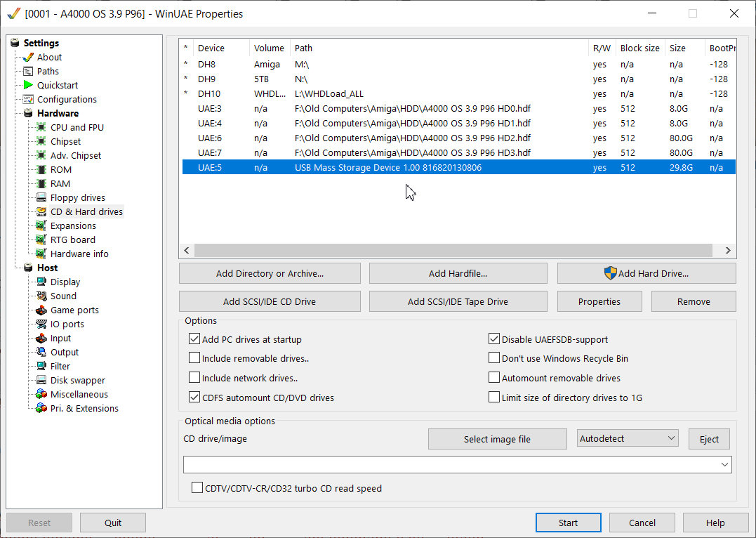The height and width of the screenshot is (538, 756).
Task: Click the RTG board card icon
Action: 41,240
